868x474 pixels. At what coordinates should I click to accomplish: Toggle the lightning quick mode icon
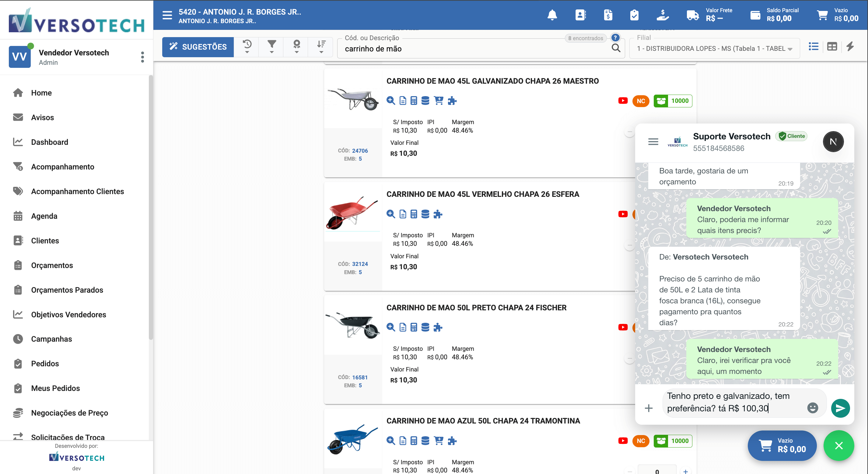(850, 47)
